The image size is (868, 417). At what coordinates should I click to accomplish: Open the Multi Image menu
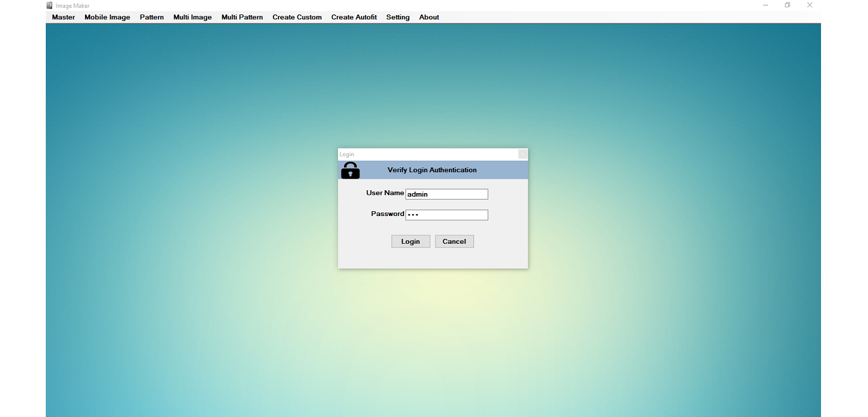point(192,17)
